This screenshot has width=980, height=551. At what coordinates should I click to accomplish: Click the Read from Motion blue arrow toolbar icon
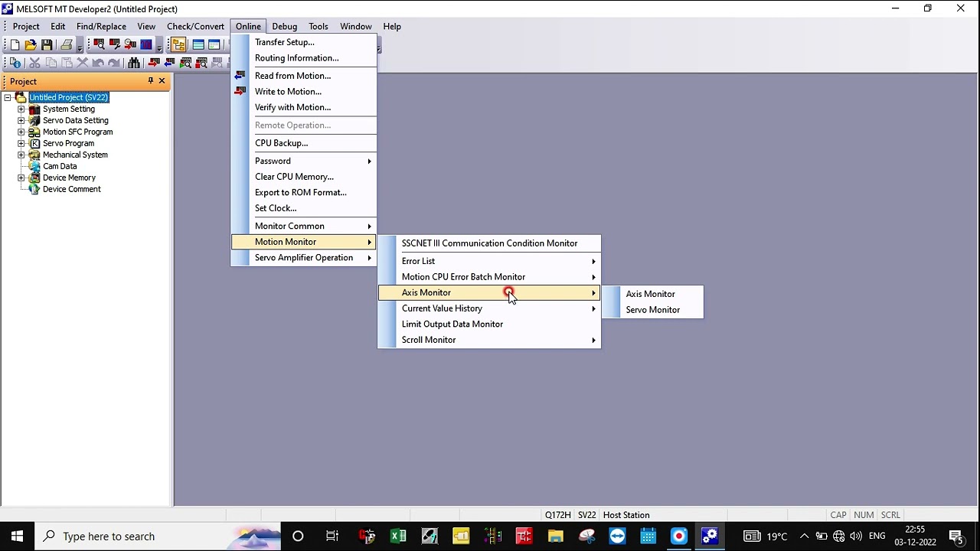click(x=169, y=63)
